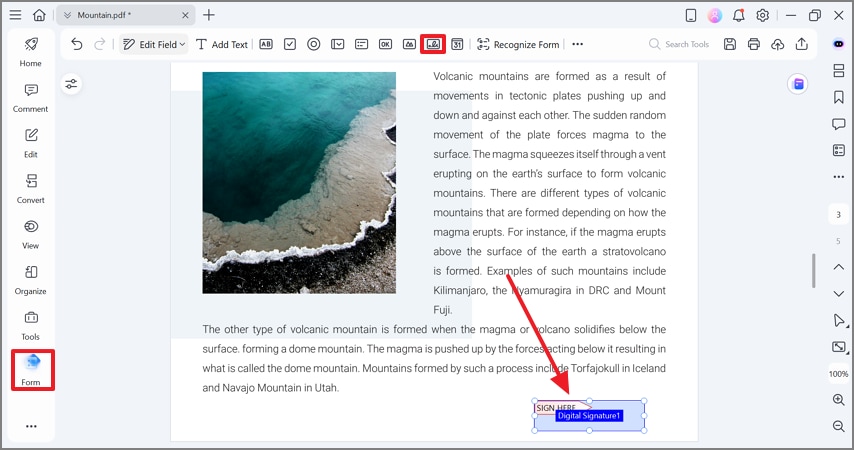
Task: Open floating AI helper on page
Action: (x=798, y=84)
